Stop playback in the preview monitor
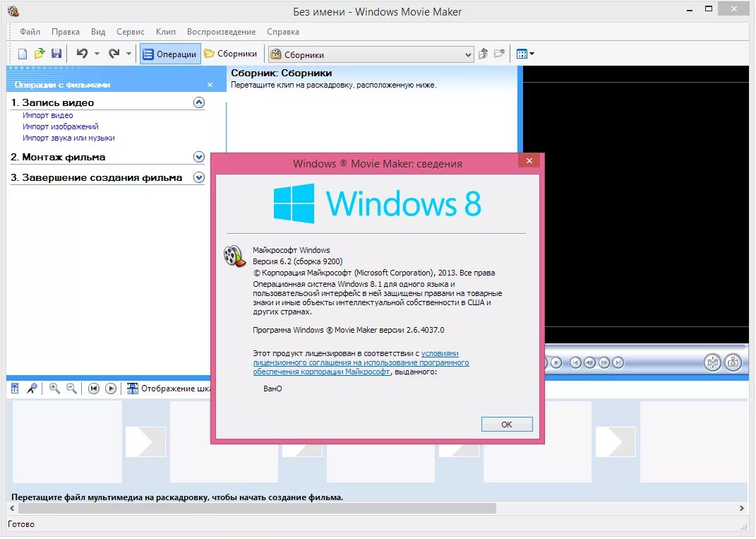The height and width of the screenshot is (539, 756). click(x=556, y=362)
